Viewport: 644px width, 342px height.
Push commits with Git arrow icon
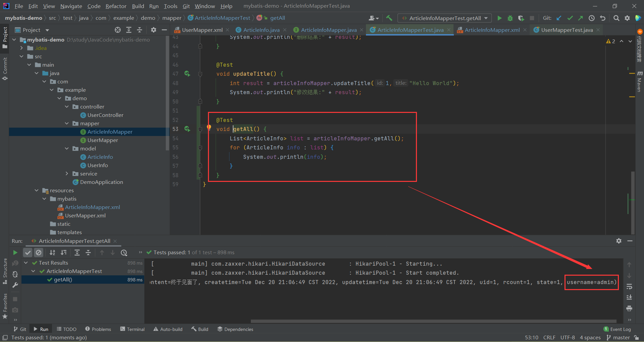pyautogui.click(x=581, y=18)
